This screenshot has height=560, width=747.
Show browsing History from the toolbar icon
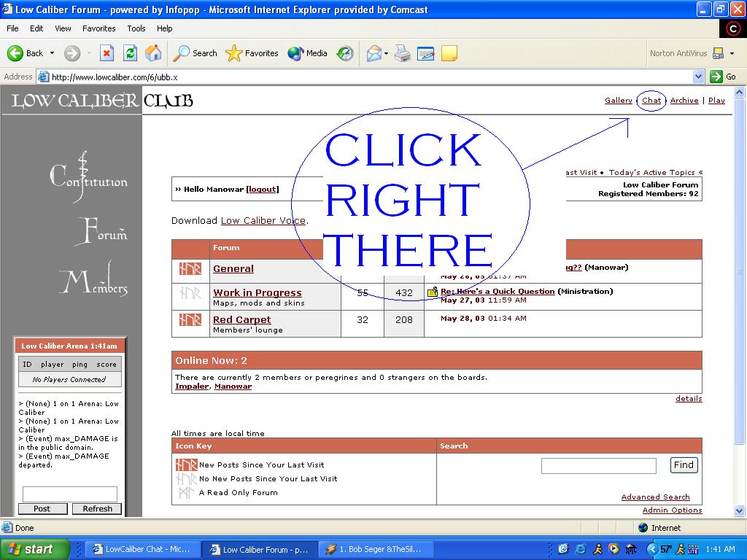coord(345,53)
